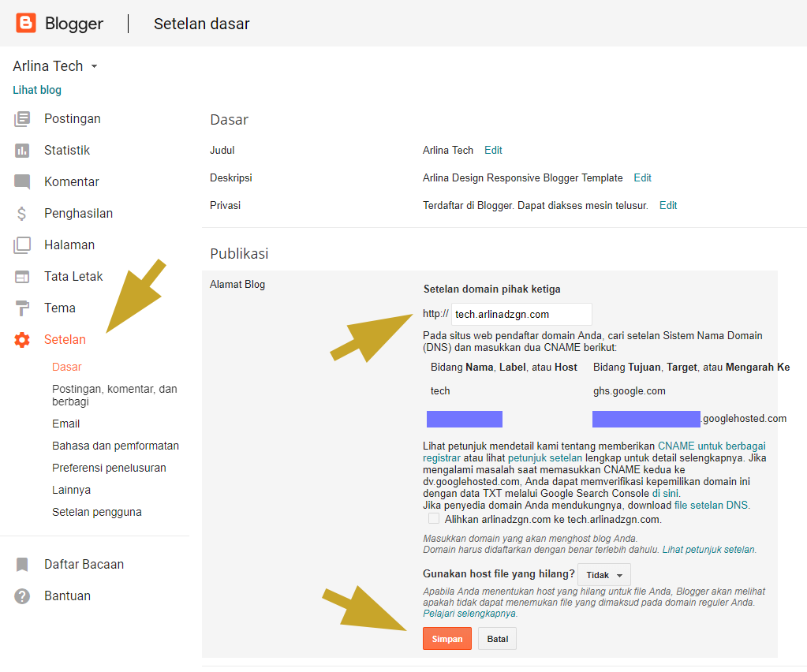
Task: Select Dasar settings submenu
Action: pos(67,367)
